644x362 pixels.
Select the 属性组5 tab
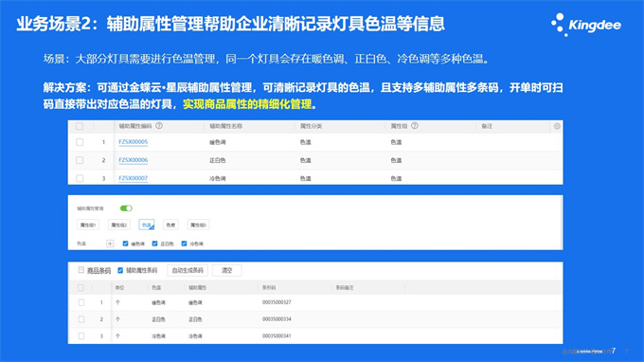click(x=198, y=225)
